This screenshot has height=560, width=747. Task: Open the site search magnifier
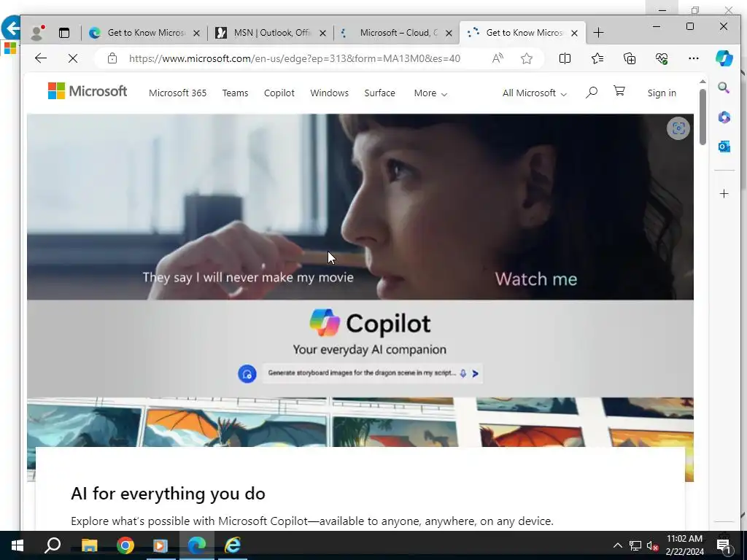tap(591, 93)
